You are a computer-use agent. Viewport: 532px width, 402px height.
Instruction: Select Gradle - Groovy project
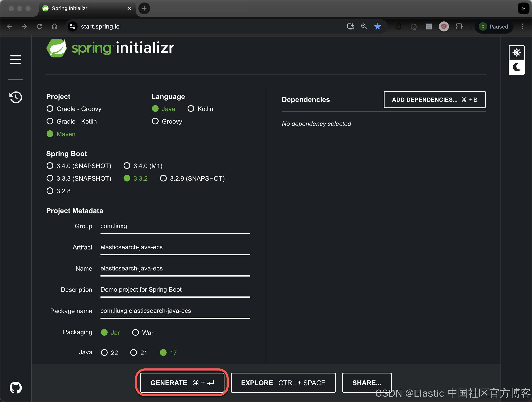click(x=74, y=109)
